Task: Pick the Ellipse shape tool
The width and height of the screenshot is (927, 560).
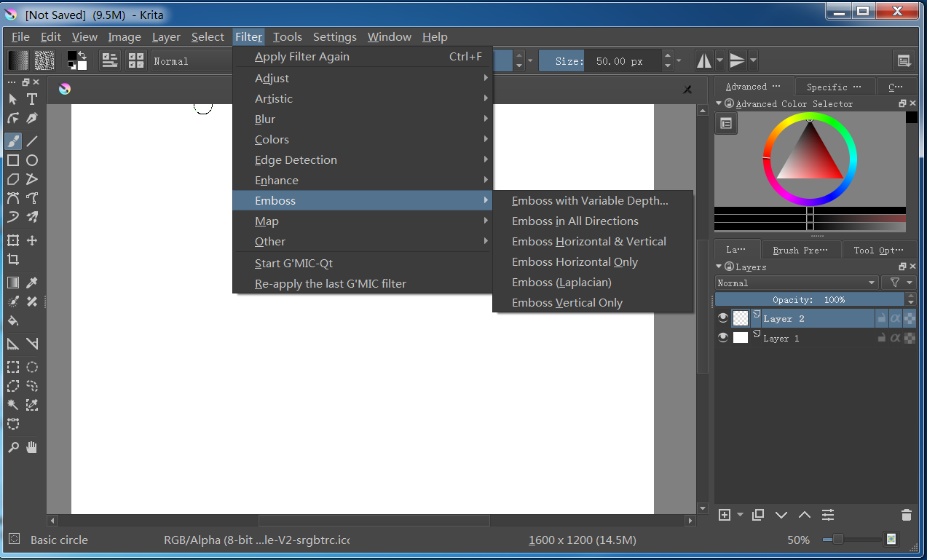Action: click(x=32, y=160)
